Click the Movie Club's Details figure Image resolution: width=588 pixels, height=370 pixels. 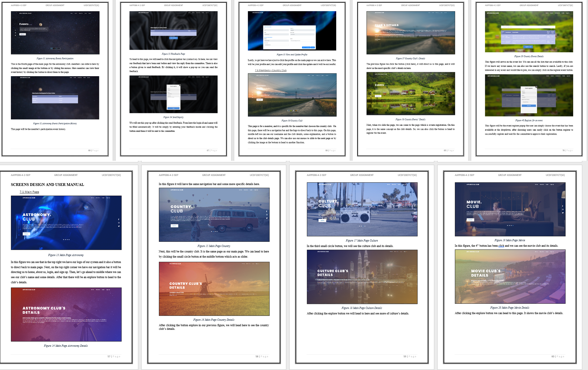pyautogui.click(x=510, y=277)
